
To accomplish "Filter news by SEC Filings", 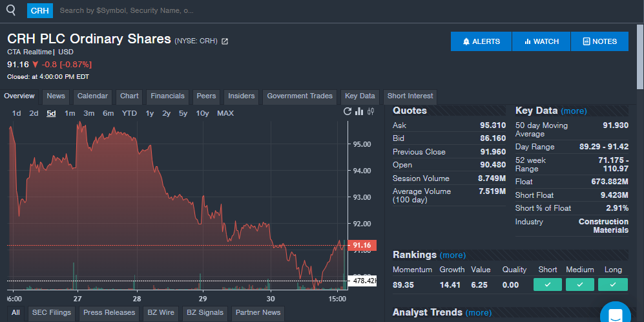I will click(x=51, y=312).
